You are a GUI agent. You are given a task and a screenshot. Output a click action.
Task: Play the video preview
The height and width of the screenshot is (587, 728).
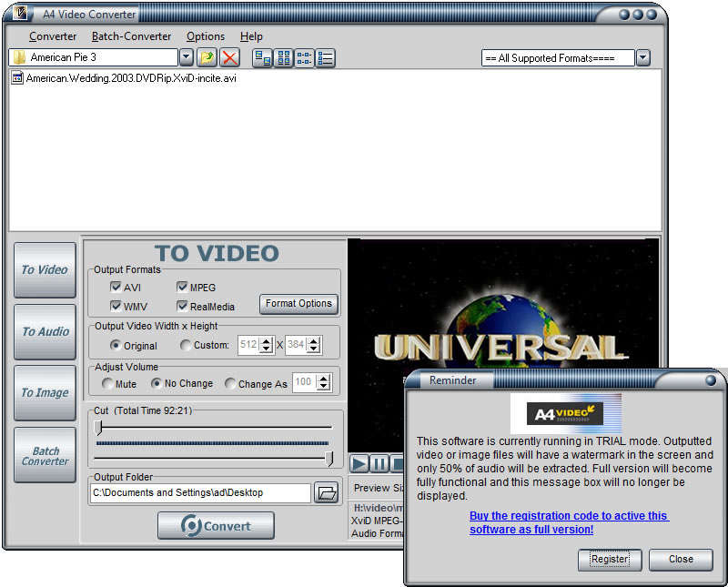[359, 463]
